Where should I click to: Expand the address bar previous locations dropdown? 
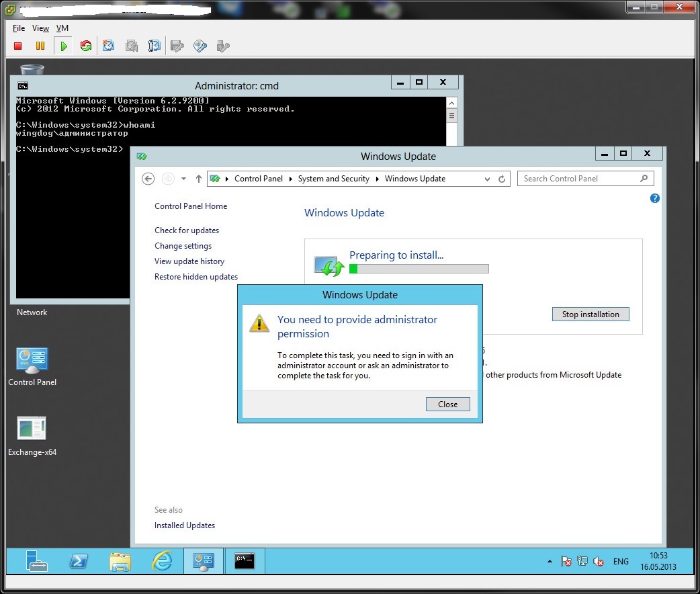(x=487, y=179)
